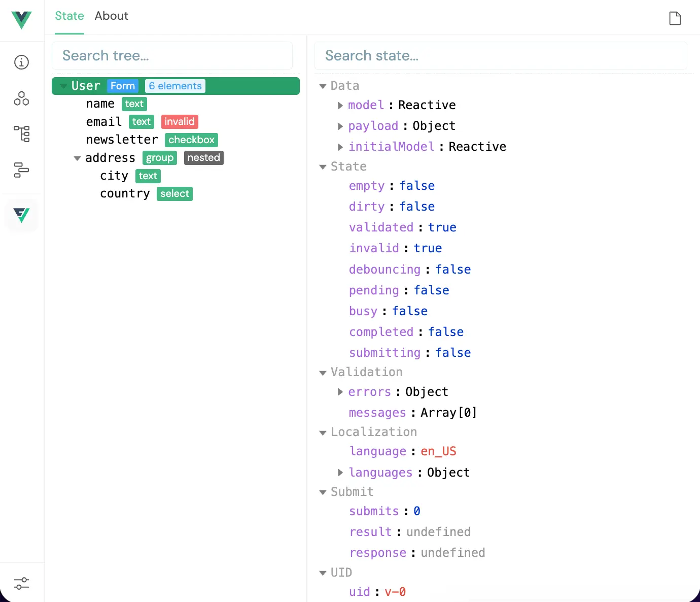
Task: Collapse the User form tree node
Action: point(63,86)
